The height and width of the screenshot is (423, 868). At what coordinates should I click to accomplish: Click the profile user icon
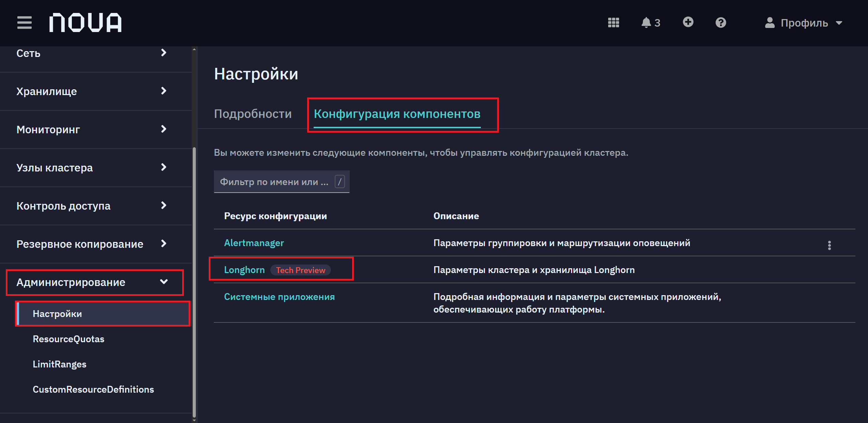770,22
